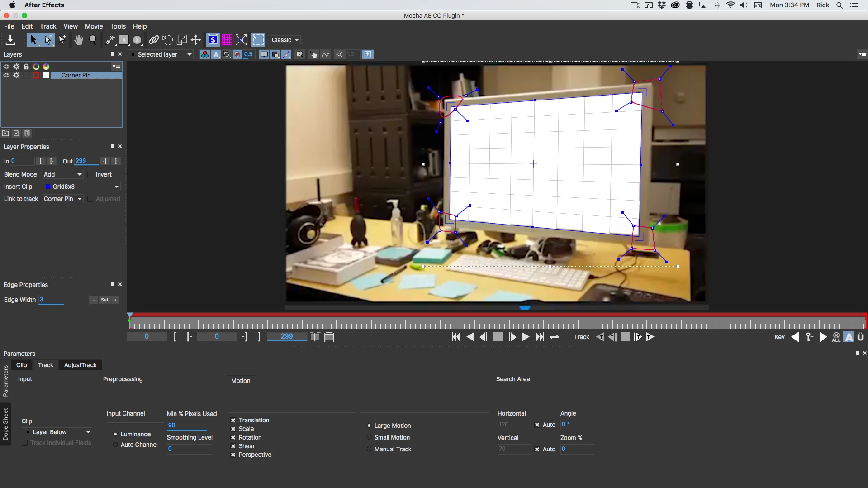Uncheck the Perspective motion option
The height and width of the screenshot is (488, 868).
pyautogui.click(x=233, y=455)
